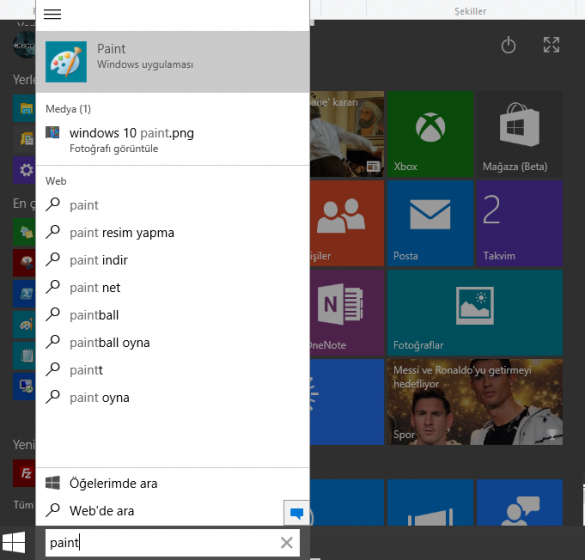This screenshot has width=585, height=560.
Task: Pick the 'paintt' suggestion
Action: click(x=172, y=370)
